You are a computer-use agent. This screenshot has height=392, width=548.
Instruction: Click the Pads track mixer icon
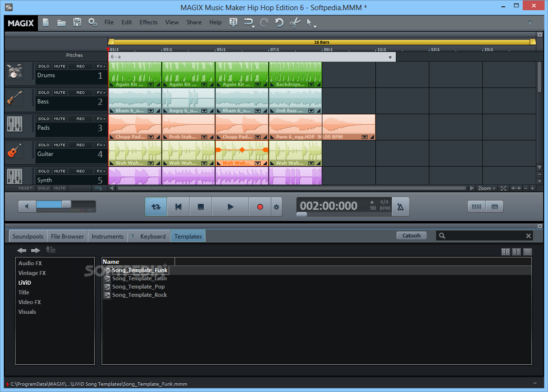pos(15,124)
